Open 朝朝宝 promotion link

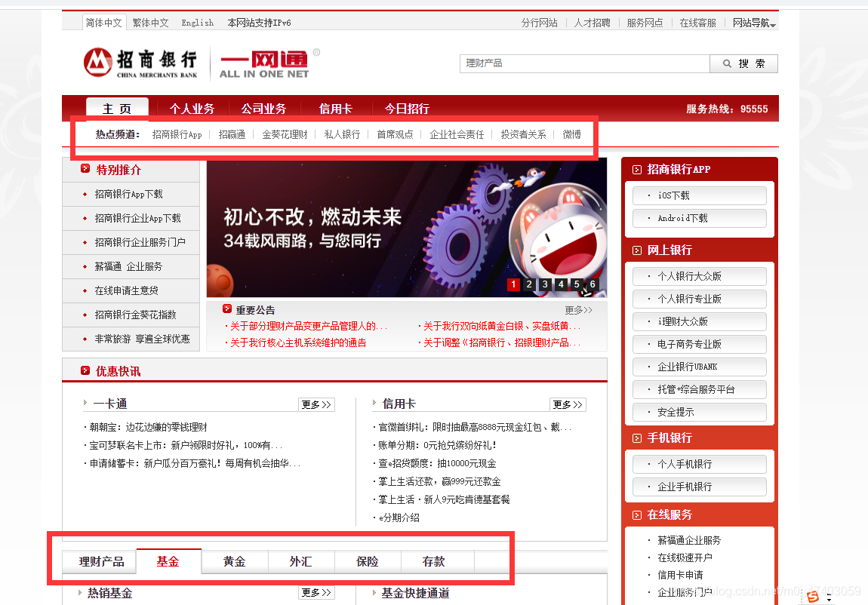[x=149, y=427]
